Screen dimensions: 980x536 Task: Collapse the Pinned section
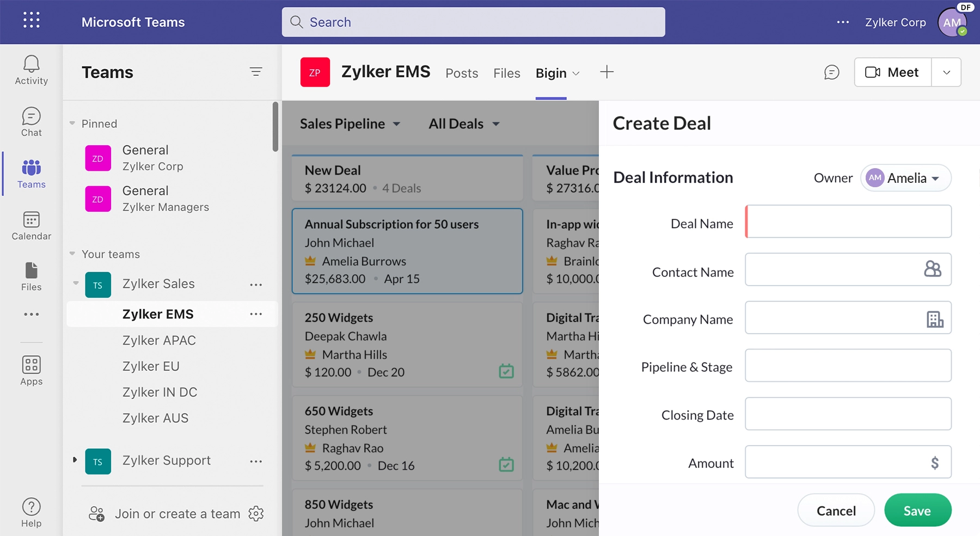[x=72, y=124]
